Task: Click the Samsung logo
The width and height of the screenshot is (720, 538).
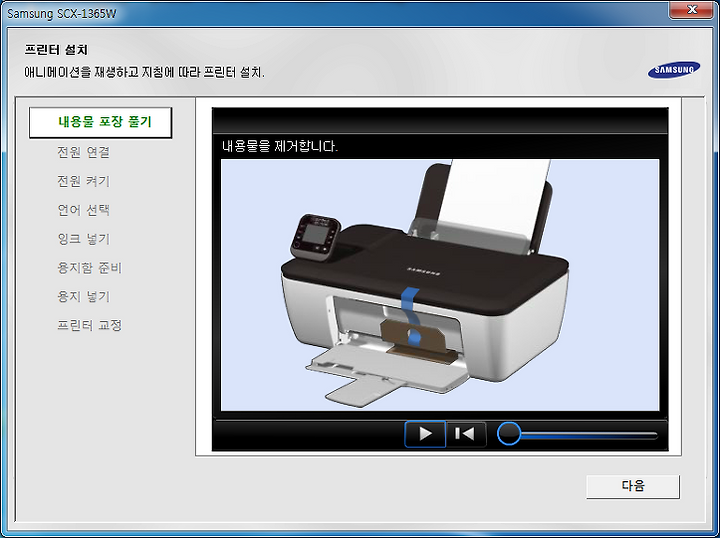Action: click(674, 70)
